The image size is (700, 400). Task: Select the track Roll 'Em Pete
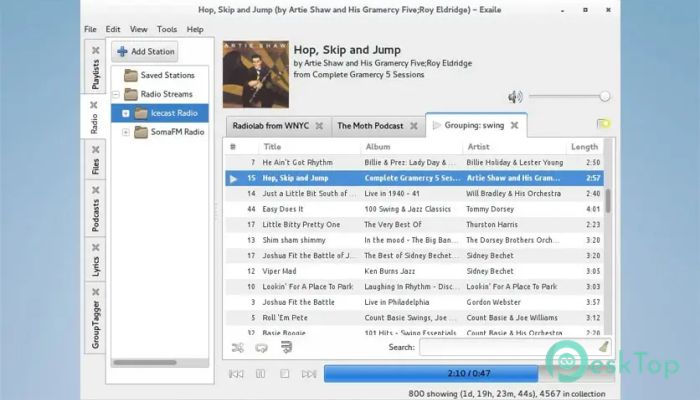pyautogui.click(x=414, y=318)
